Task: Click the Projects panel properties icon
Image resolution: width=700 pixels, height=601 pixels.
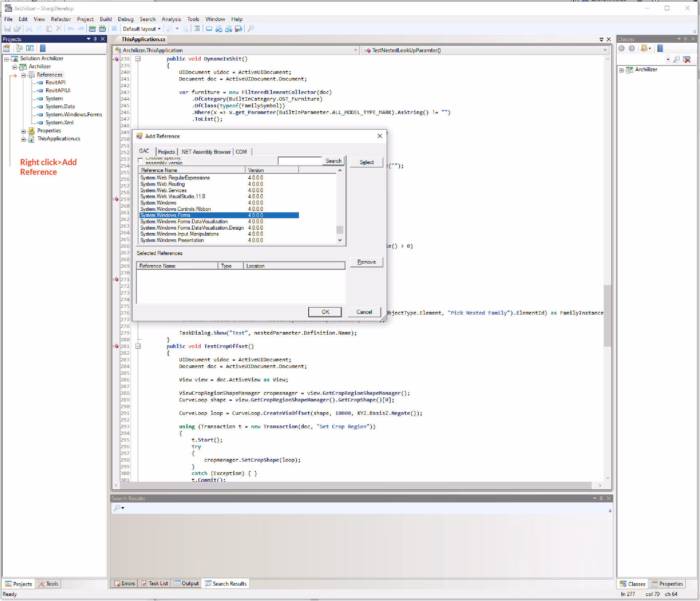Action: (x=7, y=48)
